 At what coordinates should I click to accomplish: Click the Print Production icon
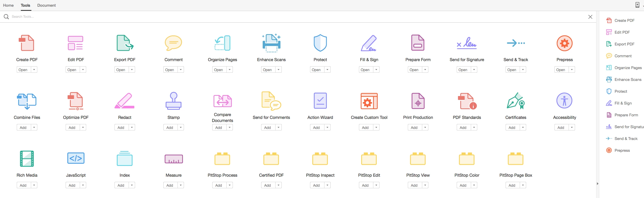pyautogui.click(x=418, y=101)
